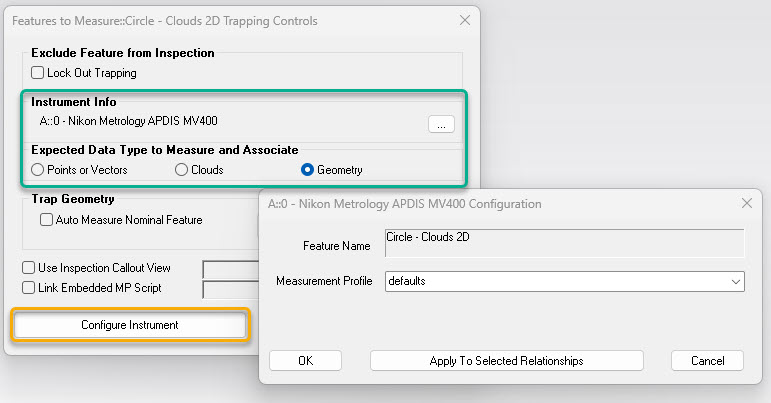This screenshot has height=403, width=771.
Task: Enable Link Embedded MP Script checkbox
Action: [x=29, y=288]
